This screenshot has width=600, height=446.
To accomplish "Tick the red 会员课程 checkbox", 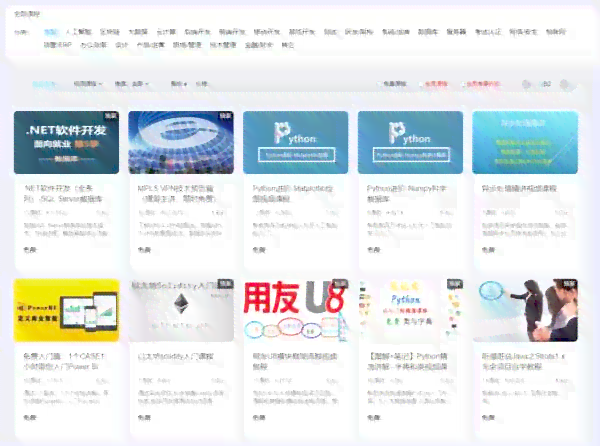I will (421, 84).
